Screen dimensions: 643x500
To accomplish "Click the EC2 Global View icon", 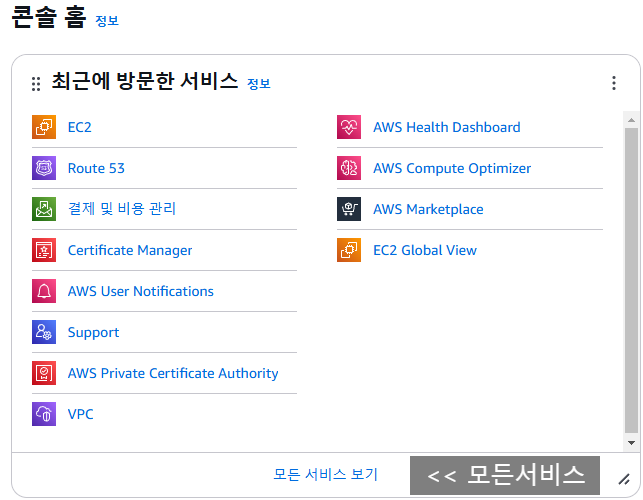I will coord(349,250).
